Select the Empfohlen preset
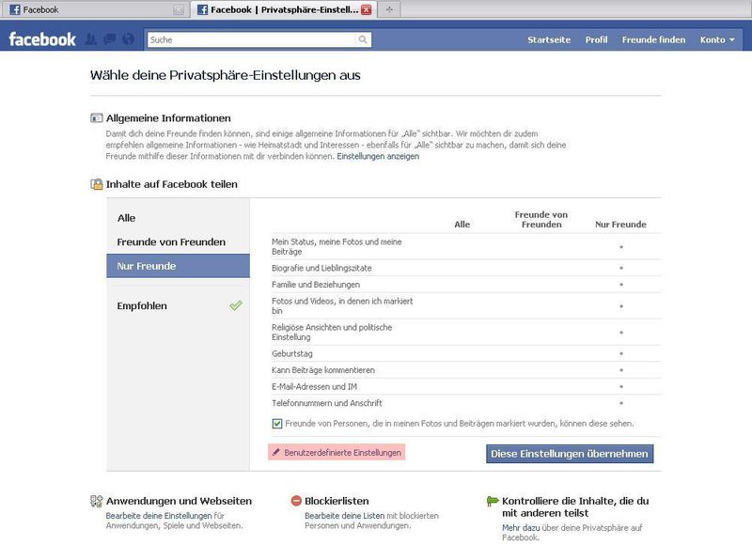Image resolution: width=752 pixels, height=560 pixels. [178, 306]
